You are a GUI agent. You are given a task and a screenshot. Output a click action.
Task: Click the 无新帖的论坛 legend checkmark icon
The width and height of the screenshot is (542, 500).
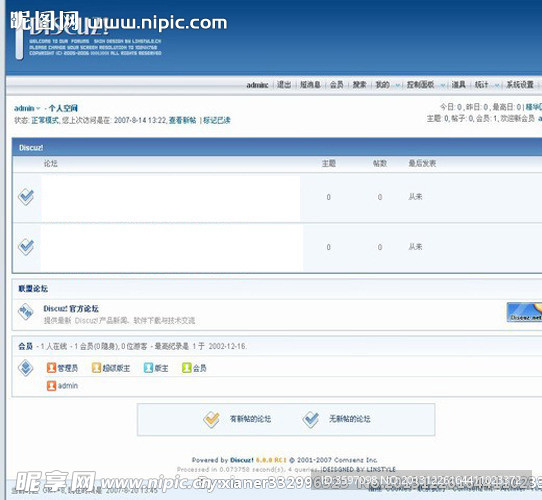point(311,419)
